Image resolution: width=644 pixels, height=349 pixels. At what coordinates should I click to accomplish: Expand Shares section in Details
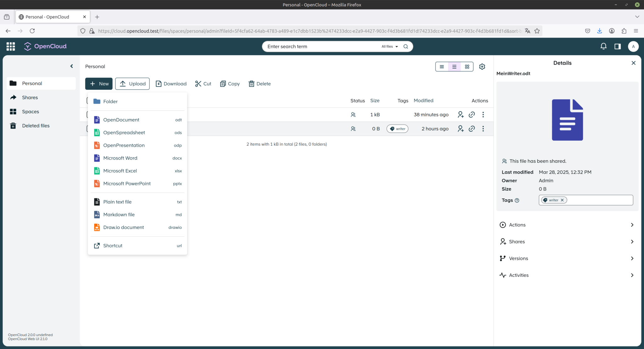pos(567,242)
